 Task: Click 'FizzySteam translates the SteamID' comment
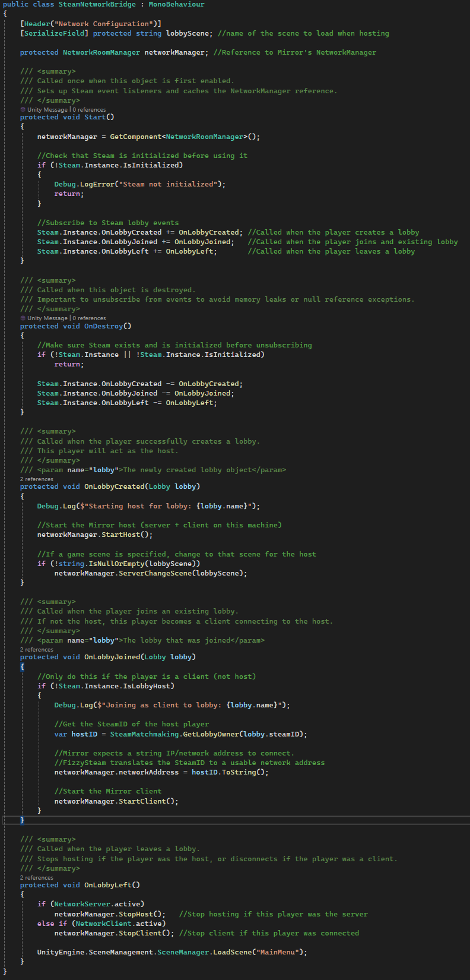click(x=189, y=763)
